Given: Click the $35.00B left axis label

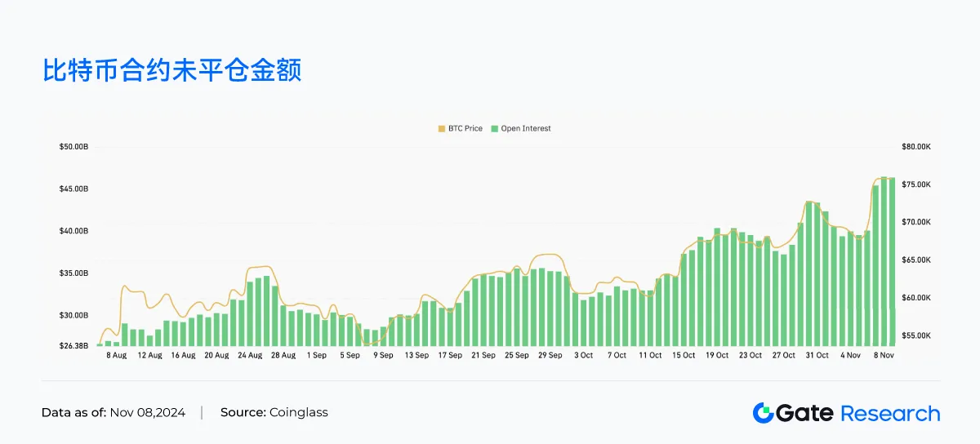Looking at the screenshot, I should pos(73,273).
